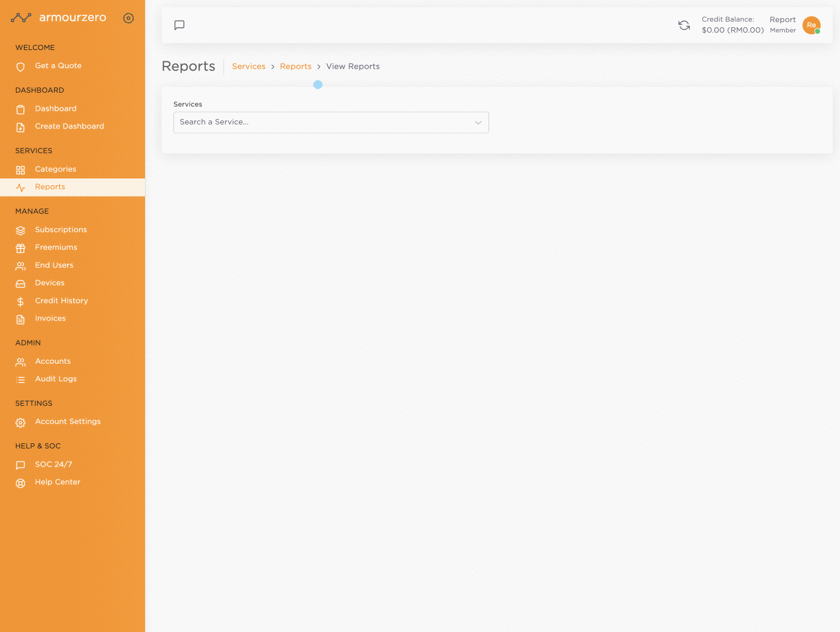Viewport: 840px width, 632px height.
Task: Open the chat message icon in top bar
Action: click(179, 25)
